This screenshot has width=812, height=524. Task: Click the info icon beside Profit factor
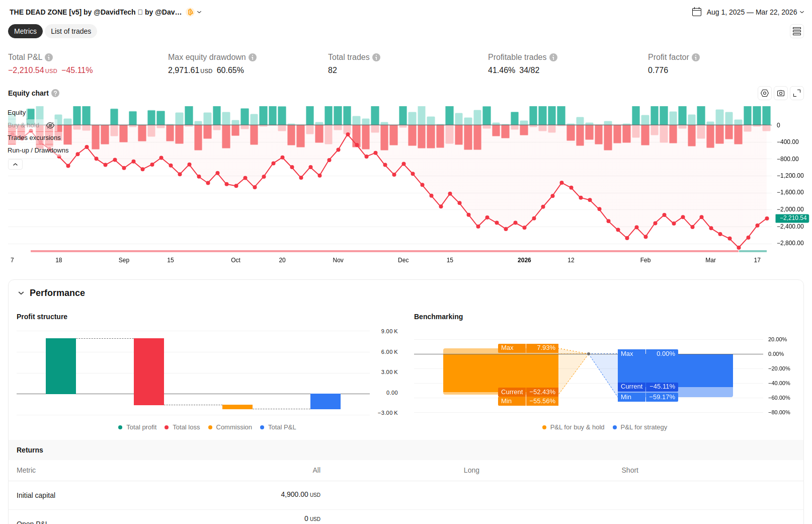coord(696,57)
